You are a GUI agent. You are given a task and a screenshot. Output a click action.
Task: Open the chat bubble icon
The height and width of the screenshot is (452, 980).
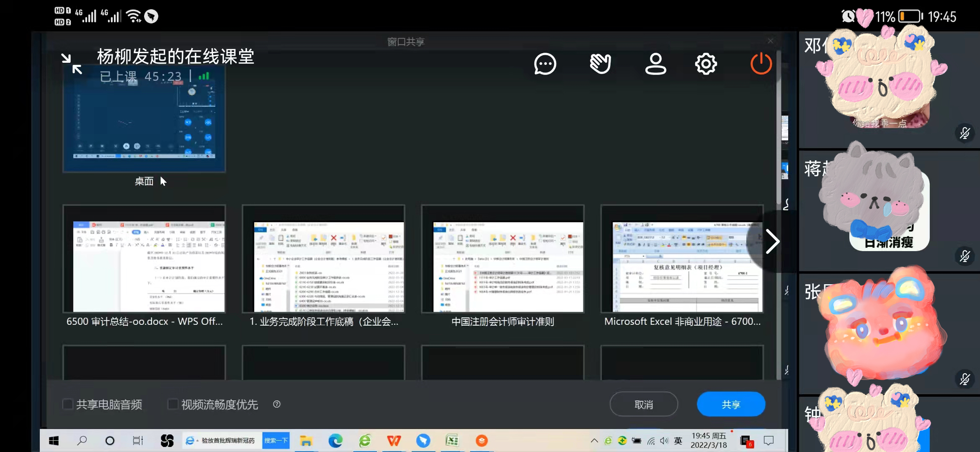point(545,64)
